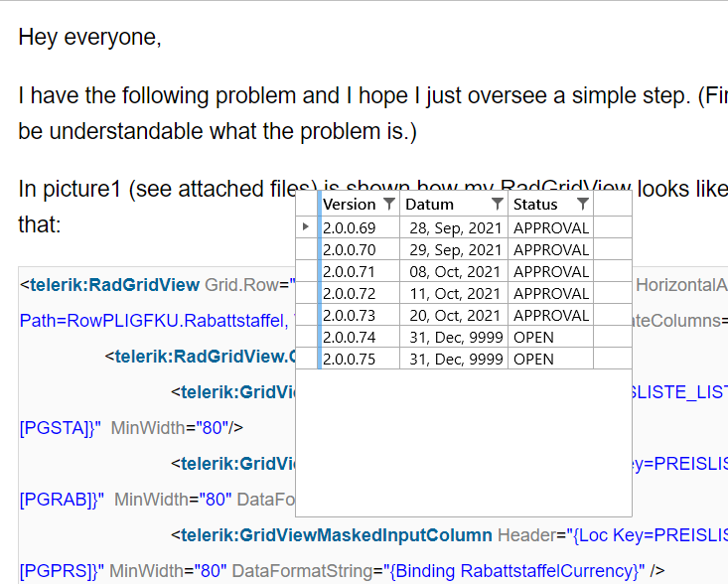Image resolution: width=728 pixels, height=584 pixels.
Task: Sort by the Status column header
Action: click(535, 204)
